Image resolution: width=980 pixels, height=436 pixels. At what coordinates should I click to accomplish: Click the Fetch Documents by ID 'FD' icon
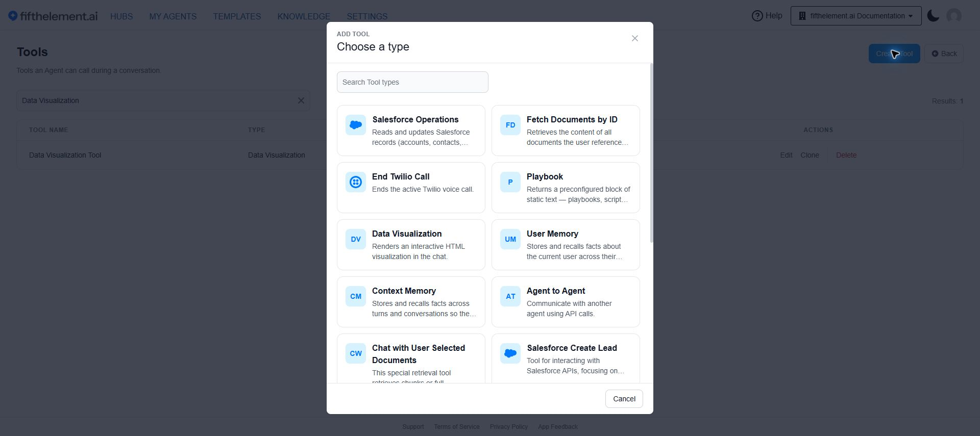pyautogui.click(x=510, y=125)
